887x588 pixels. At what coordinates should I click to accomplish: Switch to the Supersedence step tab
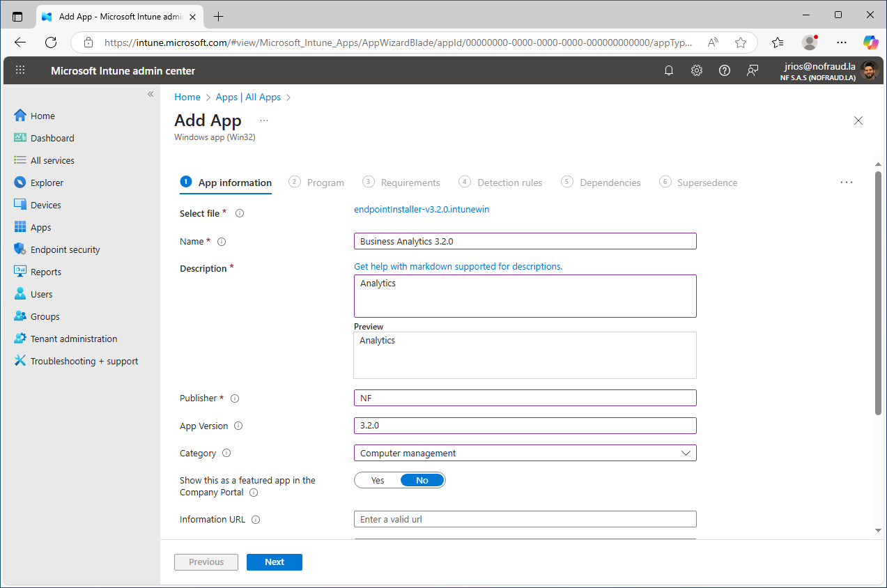click(698, 183)
